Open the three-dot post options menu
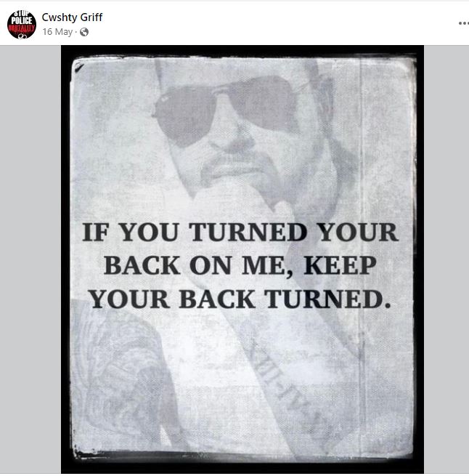The image size is (469, 476). [463, 23]
